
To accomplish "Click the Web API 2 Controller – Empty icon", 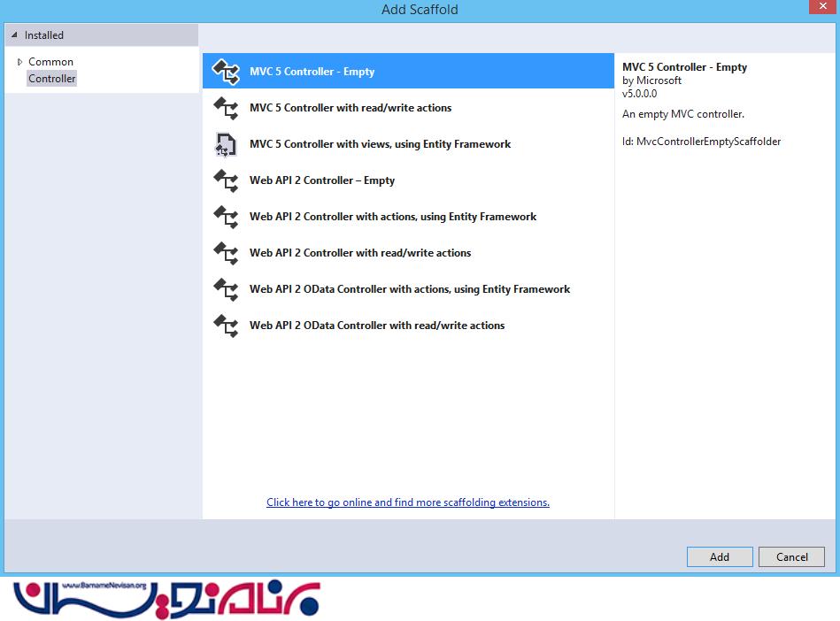I will point(226,181).
